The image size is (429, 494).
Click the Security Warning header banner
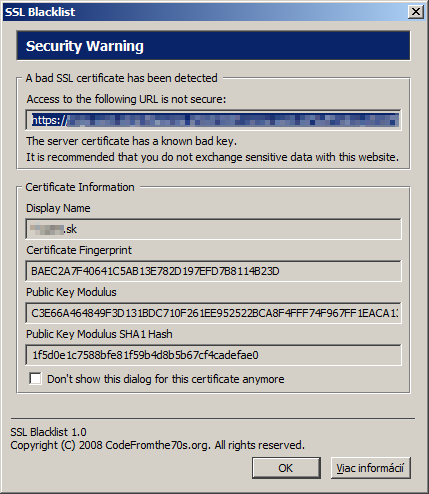click(x=213, y=46)
